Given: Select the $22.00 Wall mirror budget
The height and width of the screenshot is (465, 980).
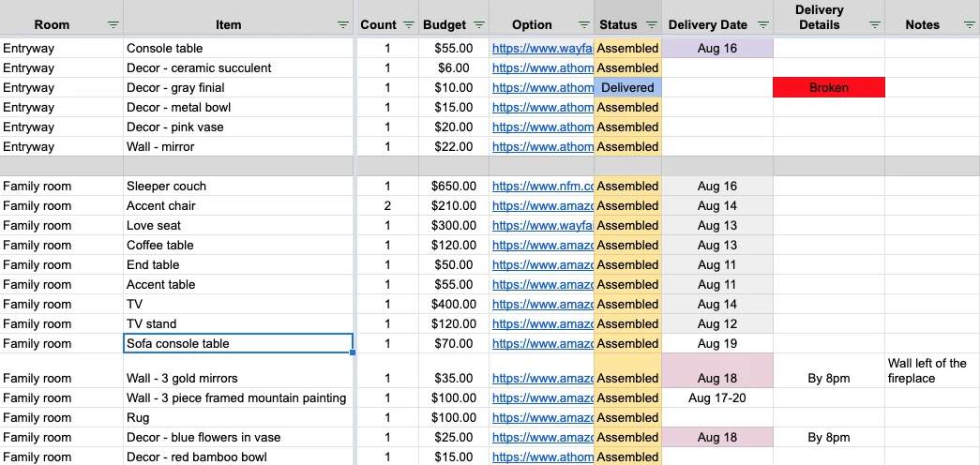Looking at the screenshot, I should tap(454, 147).
